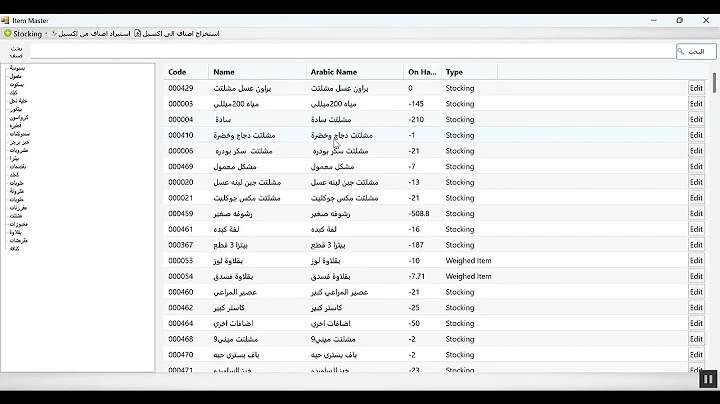Click Name cell بقلاوة فسدق
The image size is (720, 404).
pos(233,276)
